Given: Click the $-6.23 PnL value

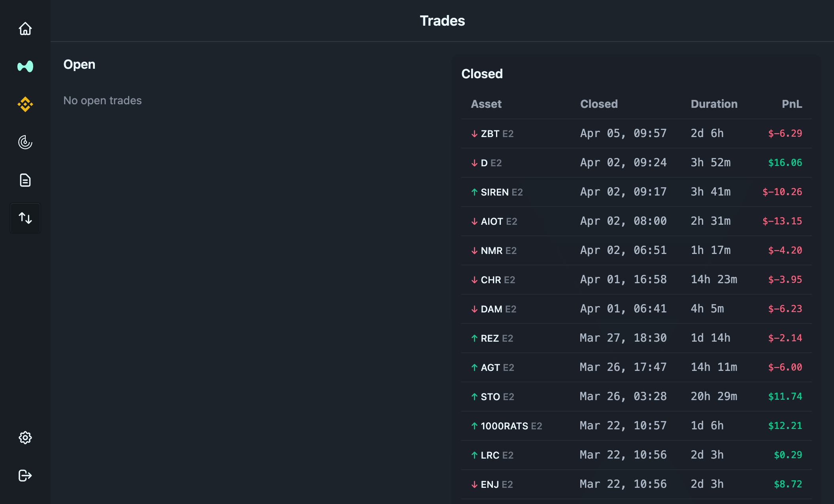Looking at the screenshot, I should coord(785,309).
